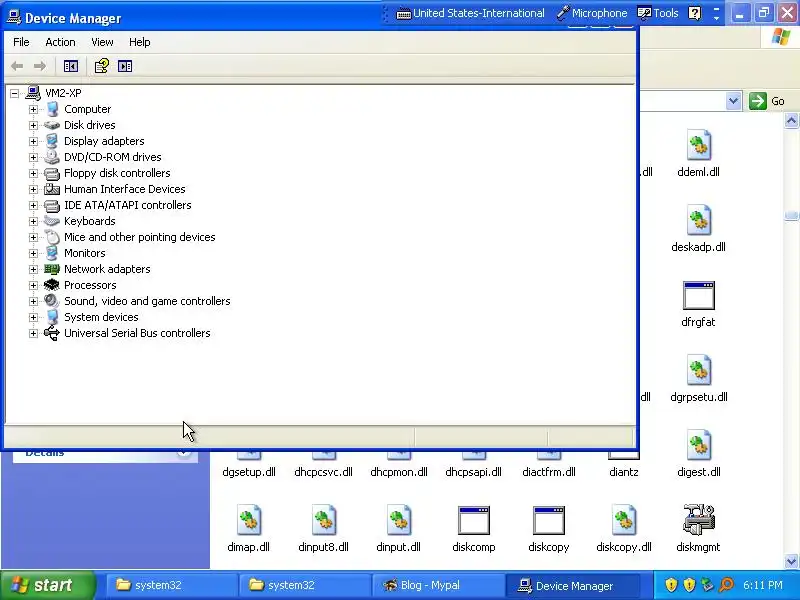This screenshot has width=800, height=600.
Task: Open the Help menu
Action: 139,42
